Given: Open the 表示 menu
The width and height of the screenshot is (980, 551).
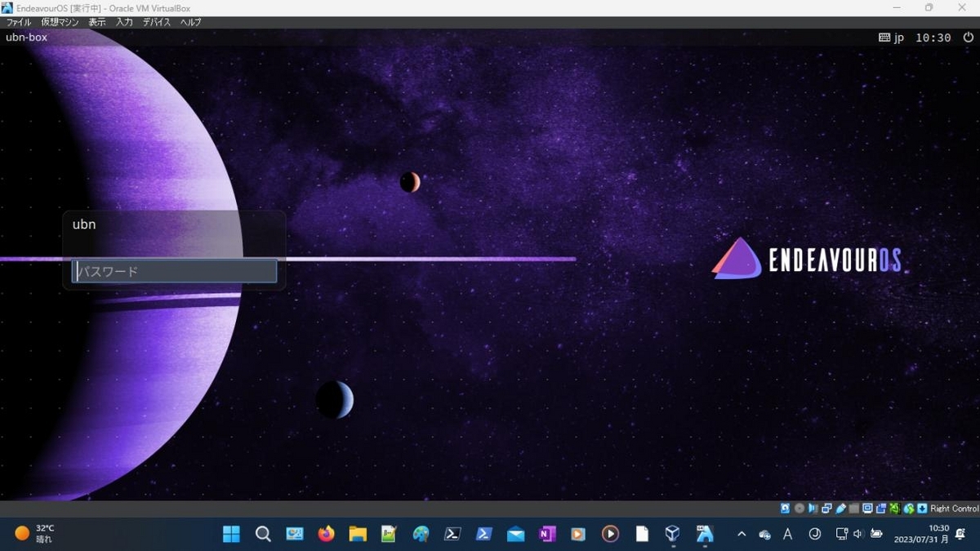Looking at the screenshot, I should [x=97, y=22].
